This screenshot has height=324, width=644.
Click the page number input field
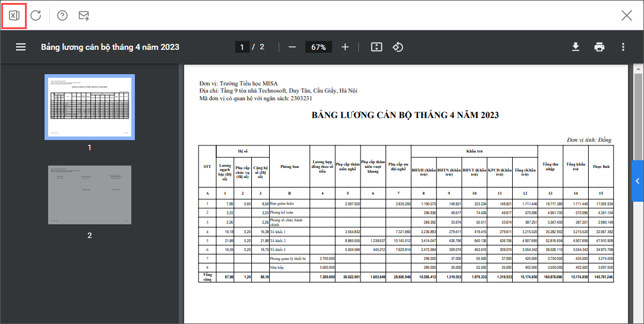[x=242, y=47]
